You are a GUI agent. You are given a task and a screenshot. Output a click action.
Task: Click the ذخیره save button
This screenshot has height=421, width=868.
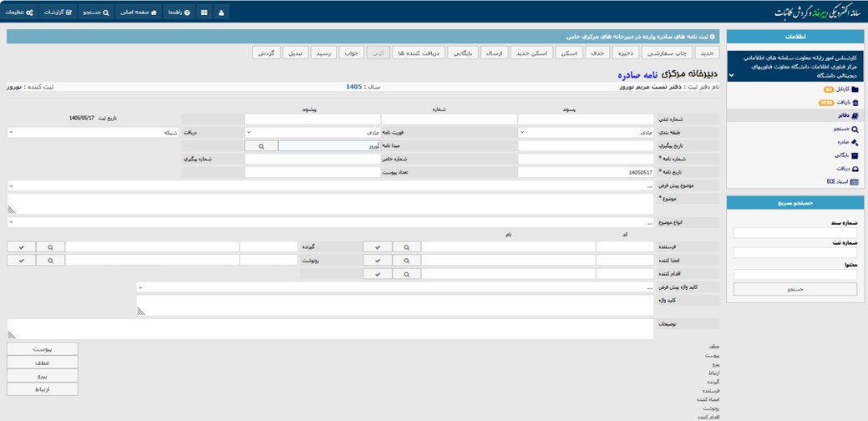click(626, 53)
